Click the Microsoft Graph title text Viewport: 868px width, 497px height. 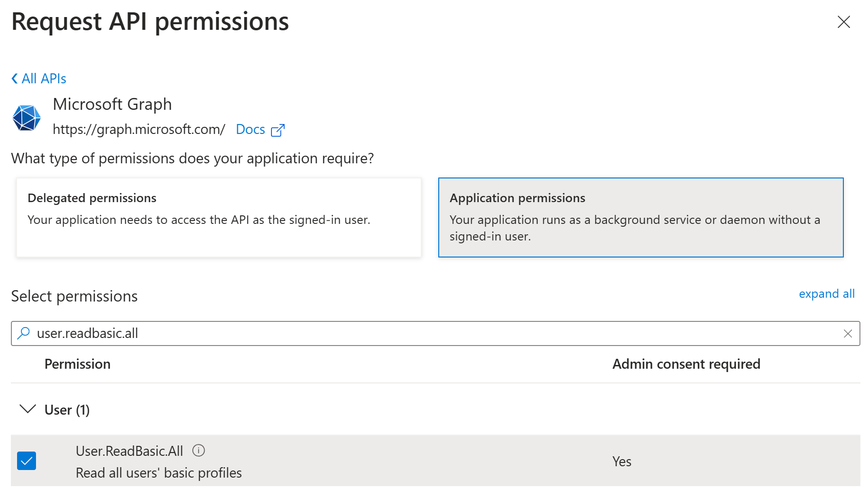coord(112,105)
